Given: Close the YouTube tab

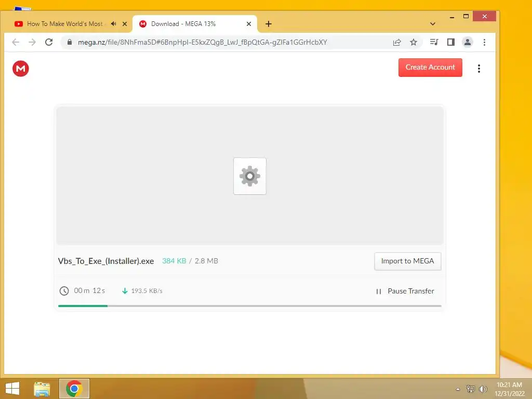Looking at the screenshot, I should coord(125,24).
